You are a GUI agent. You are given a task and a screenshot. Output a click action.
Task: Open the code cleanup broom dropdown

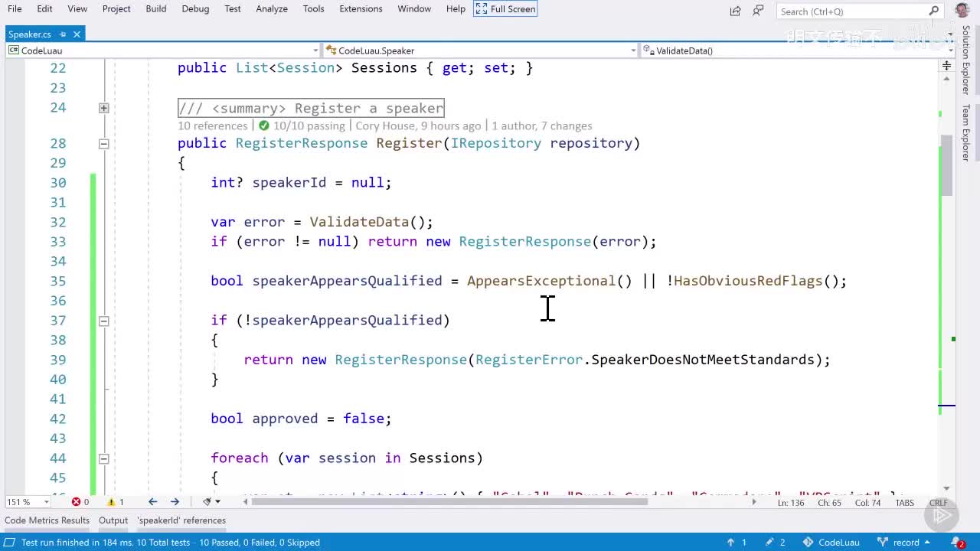[x=211, y=502]
